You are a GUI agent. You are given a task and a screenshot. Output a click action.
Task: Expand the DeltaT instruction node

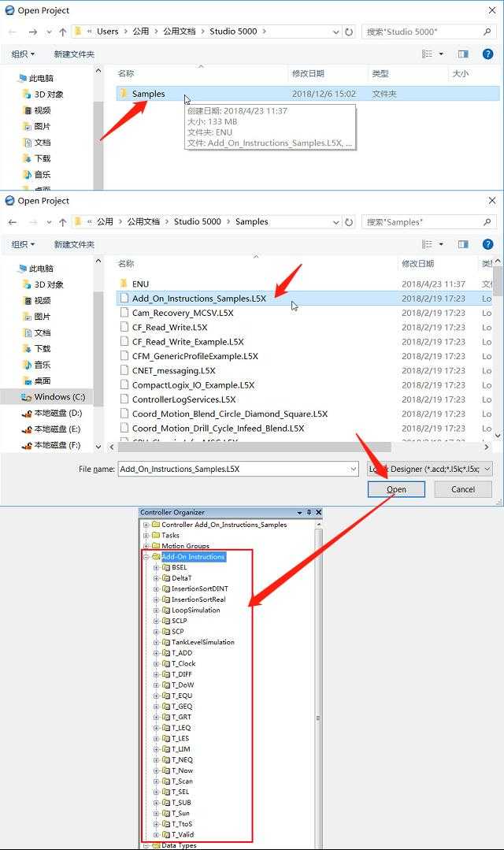tap(156, 578)
